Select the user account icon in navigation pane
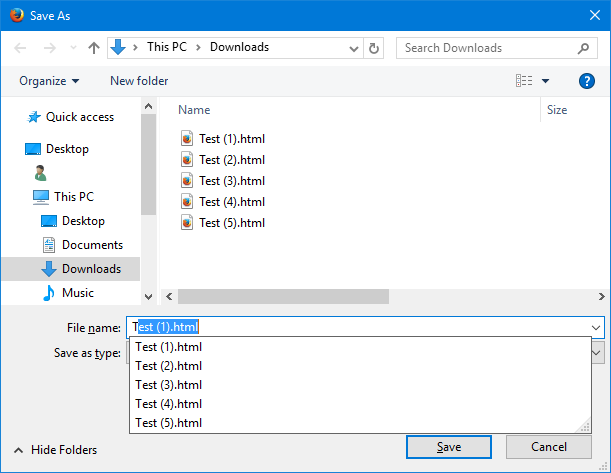This screenshot has width=611, height=473. [x=40, y=173]
